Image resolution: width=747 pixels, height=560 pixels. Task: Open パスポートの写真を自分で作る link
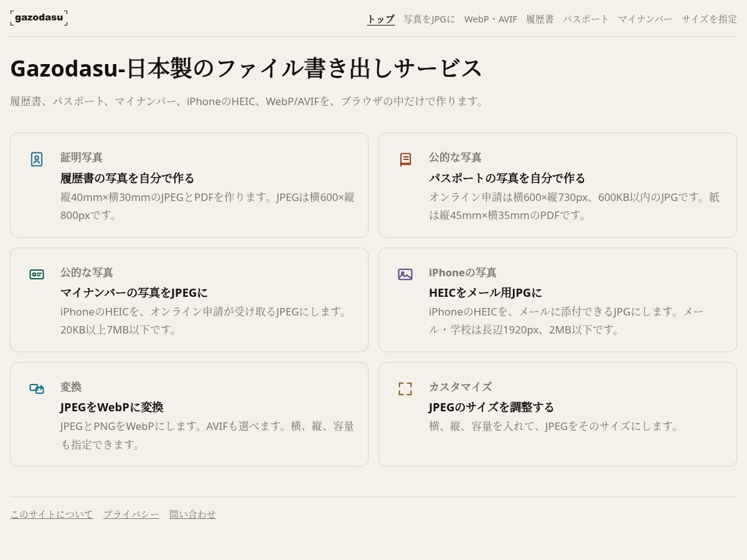pos(507,178)
